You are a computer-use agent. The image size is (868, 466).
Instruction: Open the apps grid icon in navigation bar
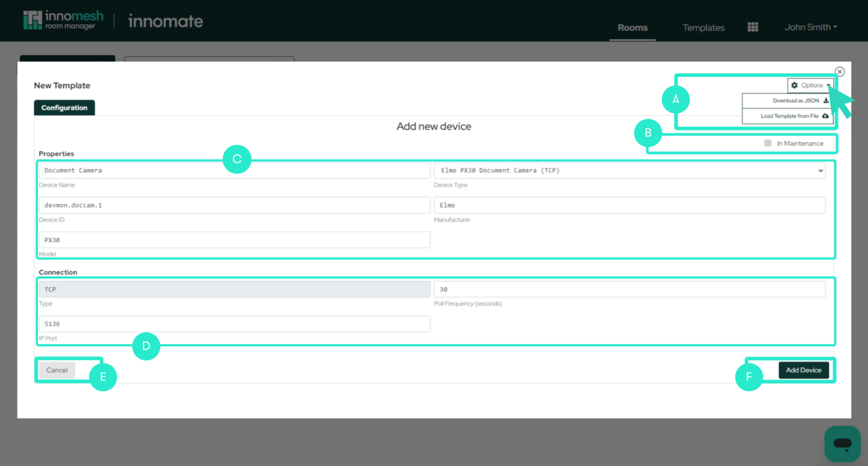point(753,27)
